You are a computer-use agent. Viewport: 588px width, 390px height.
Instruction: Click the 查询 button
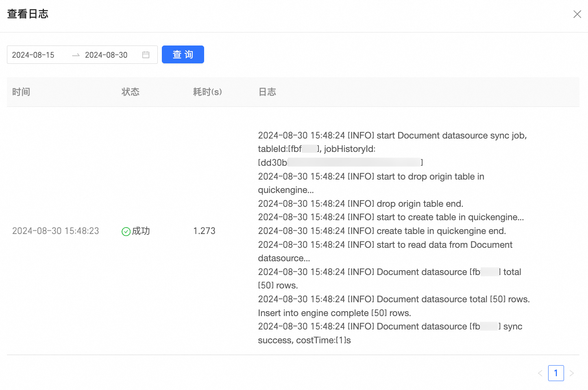[183, 54]
